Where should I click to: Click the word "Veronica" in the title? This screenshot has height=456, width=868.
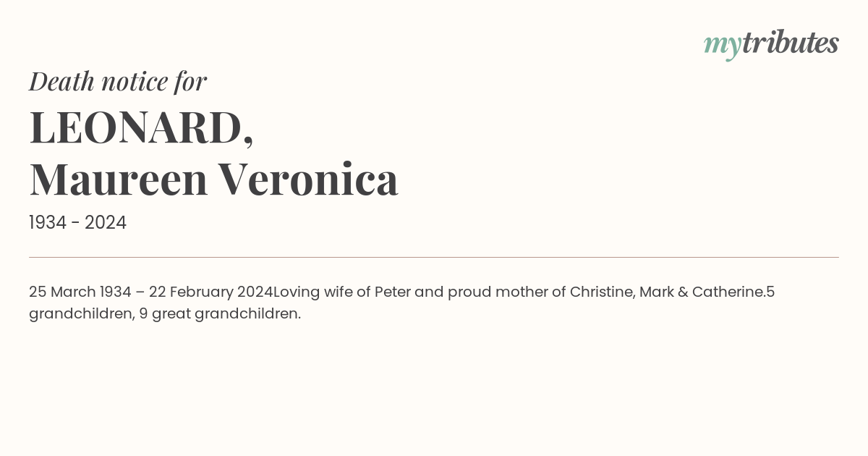tap(309, 180)
